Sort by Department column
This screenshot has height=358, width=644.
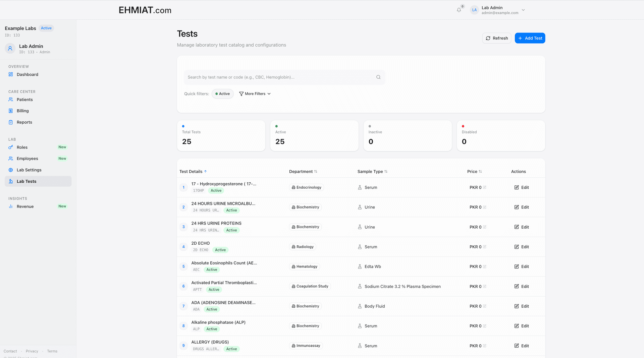(303, 172)
